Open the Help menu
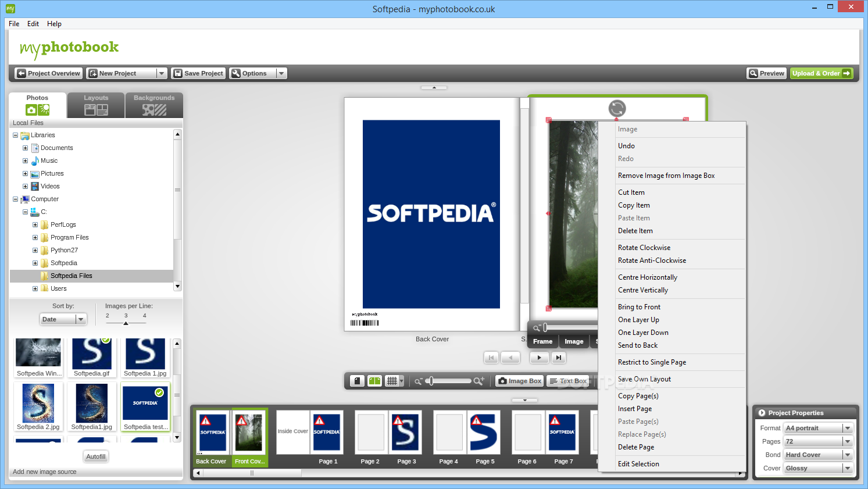Screen dimensions: 868x489 click(54, 24)
